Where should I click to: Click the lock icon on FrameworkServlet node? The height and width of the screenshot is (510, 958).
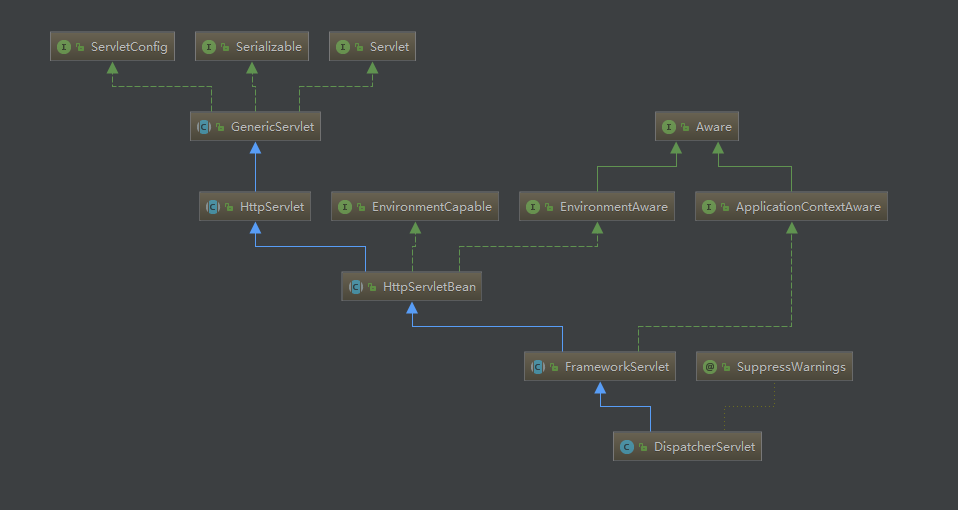[x=553, y=367]
